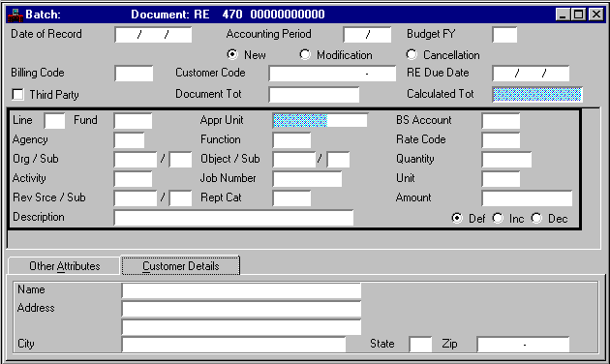Viewport: 610px width, 364px height.
Task: Select the New radio button
Action: 232,54
